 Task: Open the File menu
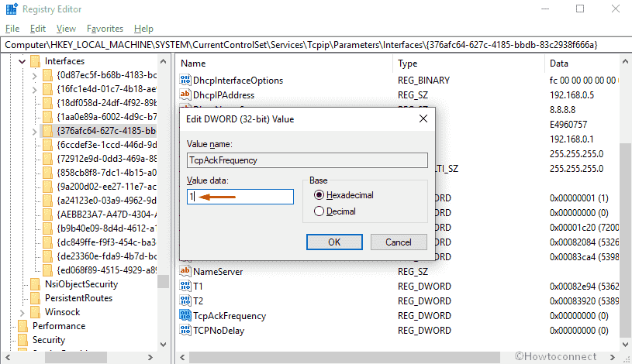tap(12, 29)
